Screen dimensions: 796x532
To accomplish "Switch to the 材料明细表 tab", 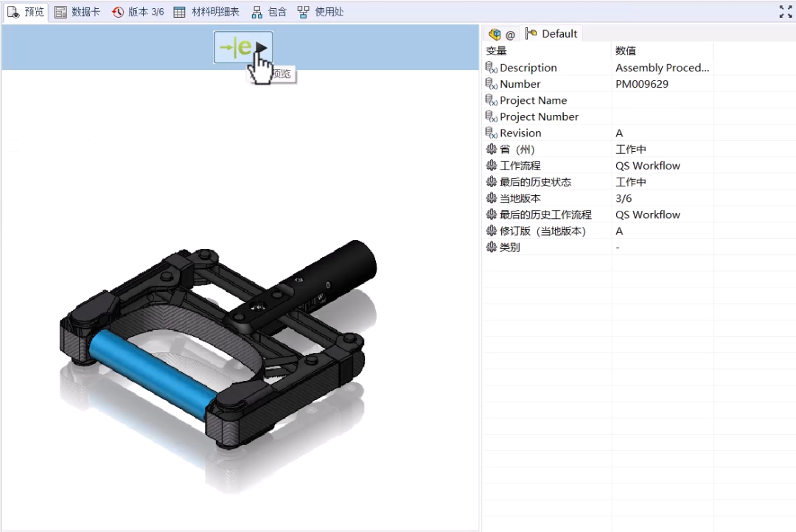I will [206, 12].
